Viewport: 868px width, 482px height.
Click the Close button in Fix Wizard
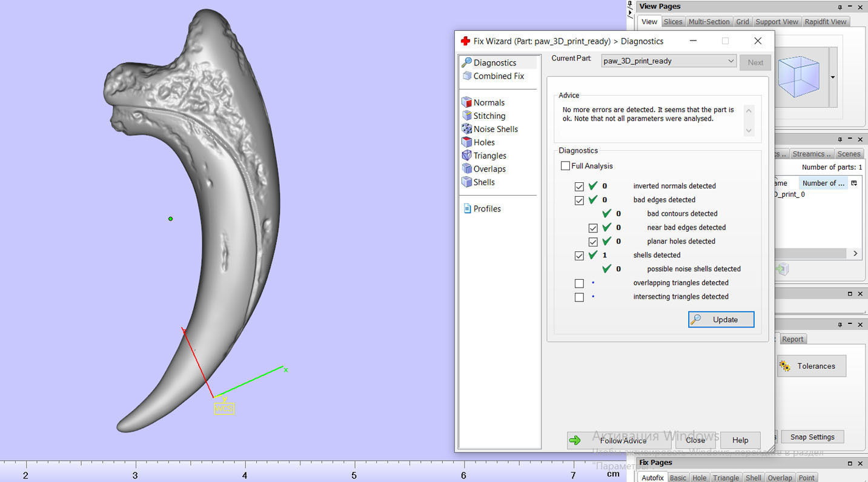(x=695, y=440)
